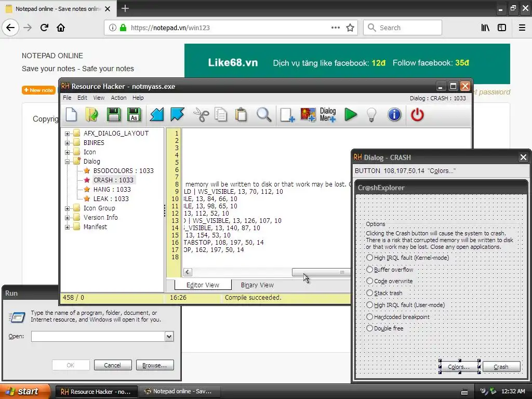Expand the Version Info tree node
The width and height of the screenshot is (532, 399).
point(67,218)
